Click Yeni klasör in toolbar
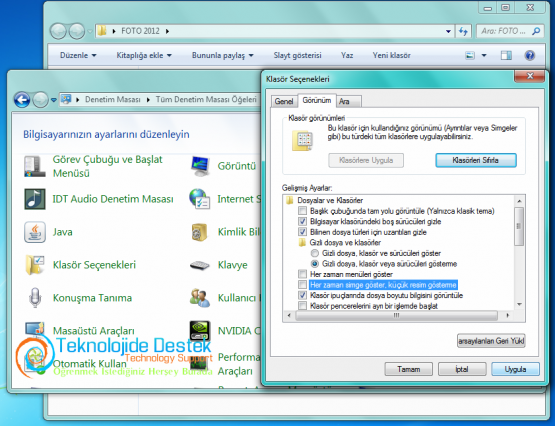The height and width of the screenshot is (426, 555). point(391,55)
